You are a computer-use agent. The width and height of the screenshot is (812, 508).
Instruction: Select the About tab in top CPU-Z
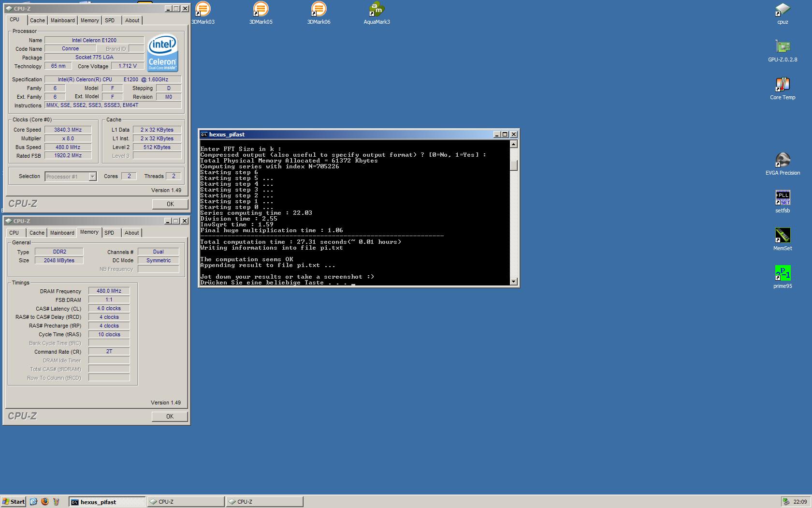click(132, 20)
